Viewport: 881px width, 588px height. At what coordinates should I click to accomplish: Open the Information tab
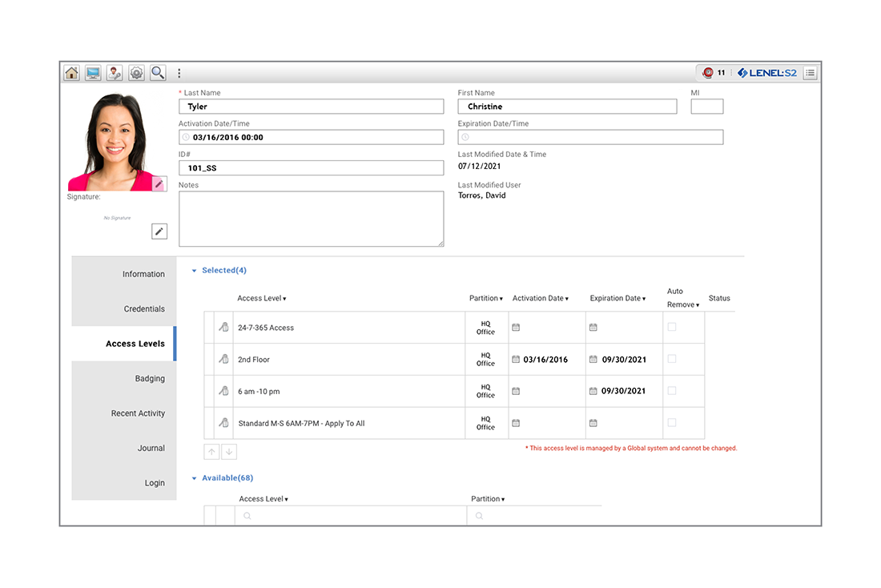(124, 274)
